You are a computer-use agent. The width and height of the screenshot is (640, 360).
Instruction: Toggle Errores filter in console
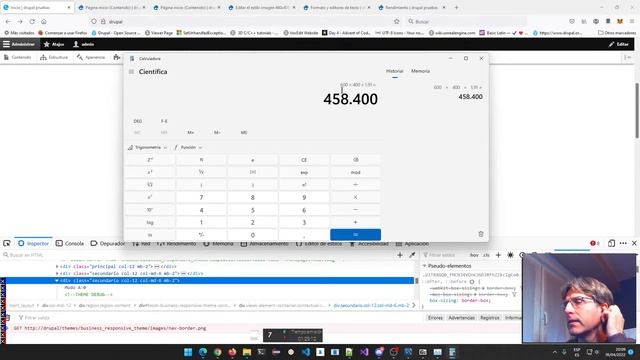coord(435,318)
